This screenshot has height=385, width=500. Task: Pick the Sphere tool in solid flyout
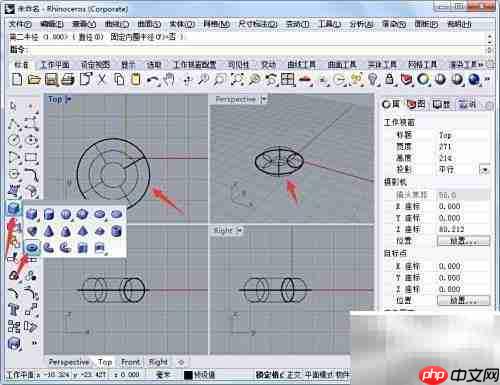pos(66,214)
